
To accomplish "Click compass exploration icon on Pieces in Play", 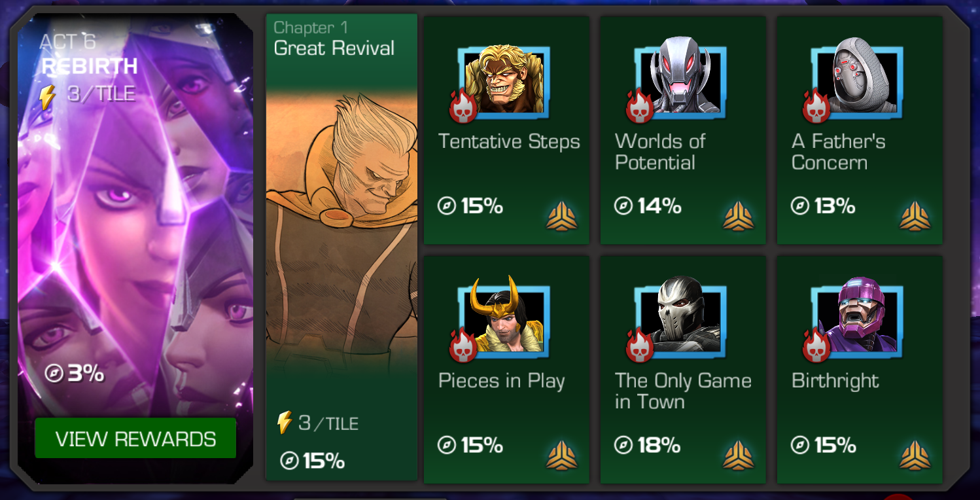I will (x=446, y=446).
